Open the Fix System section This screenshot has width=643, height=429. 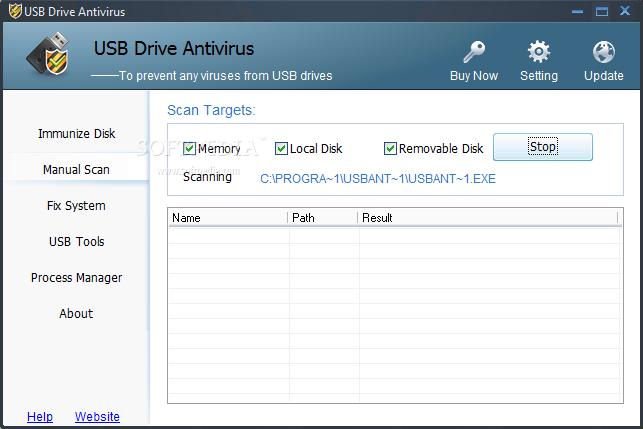(76, 205)
